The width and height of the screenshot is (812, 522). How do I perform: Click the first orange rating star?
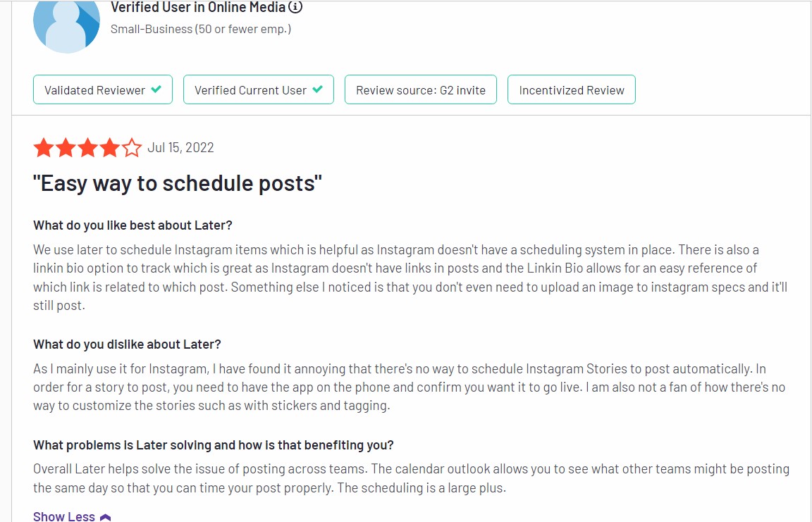(x=44, y=148)
